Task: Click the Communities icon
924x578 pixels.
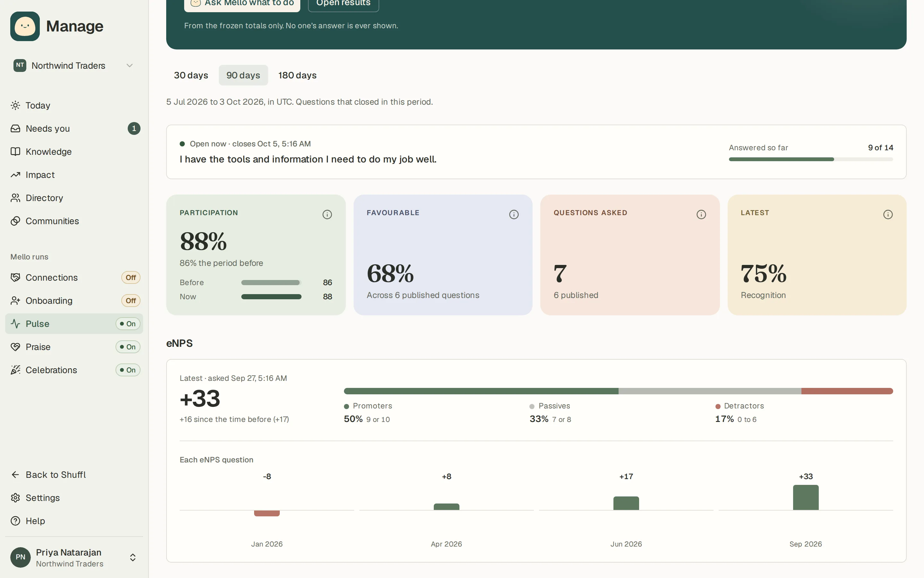Action: point(15,221)
